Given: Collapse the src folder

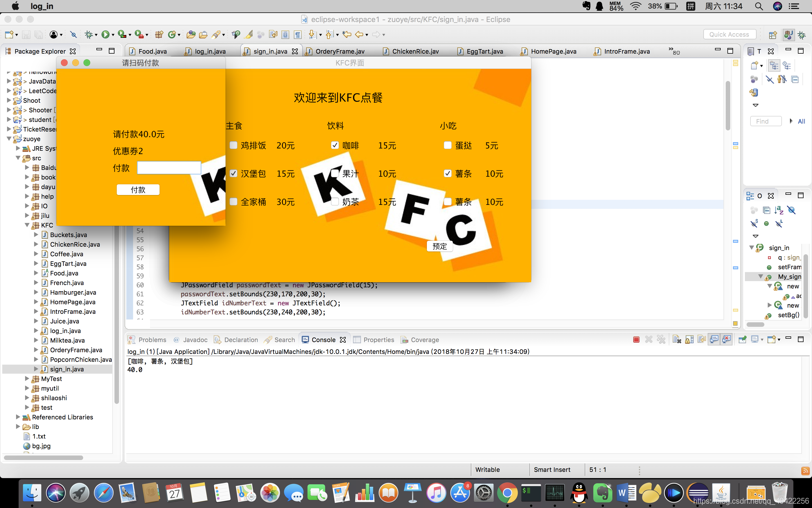Looking at the screenshot, I should 18,158.
